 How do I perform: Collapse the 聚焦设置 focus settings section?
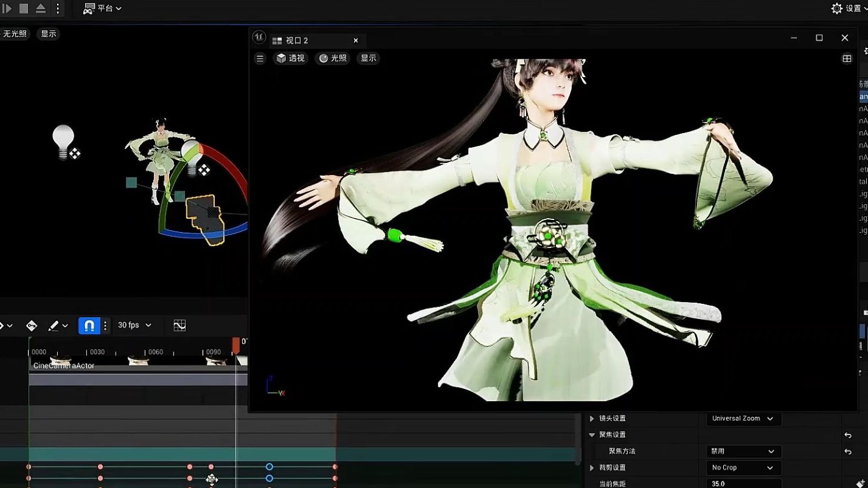(592, 435)
